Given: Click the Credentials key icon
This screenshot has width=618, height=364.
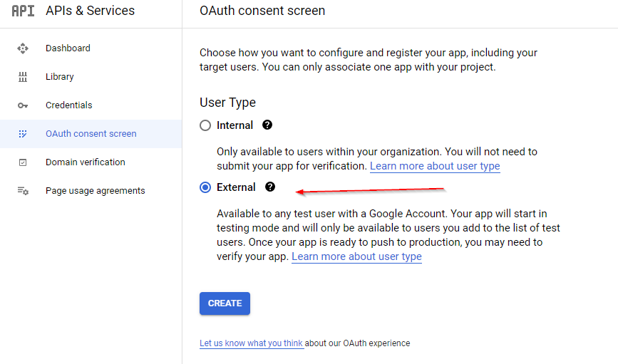Looking at the screenshot, I should pyautogui.click(x=23, y=105).
